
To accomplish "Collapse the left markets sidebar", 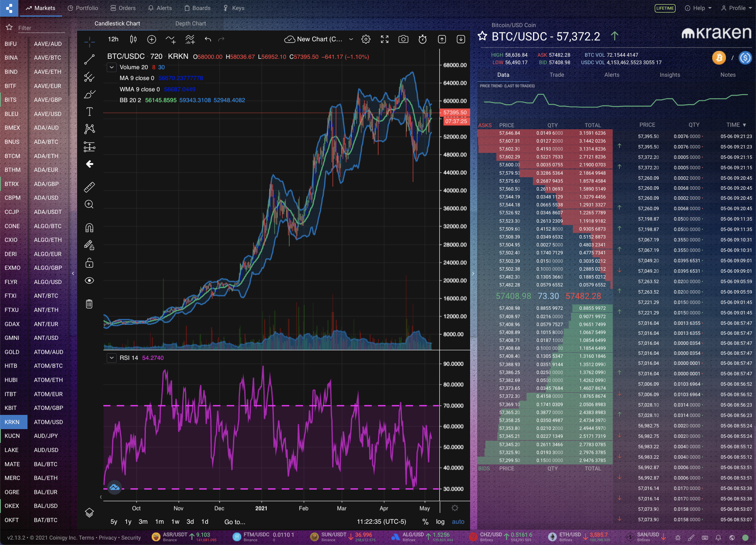I will (x=73, y=274).
